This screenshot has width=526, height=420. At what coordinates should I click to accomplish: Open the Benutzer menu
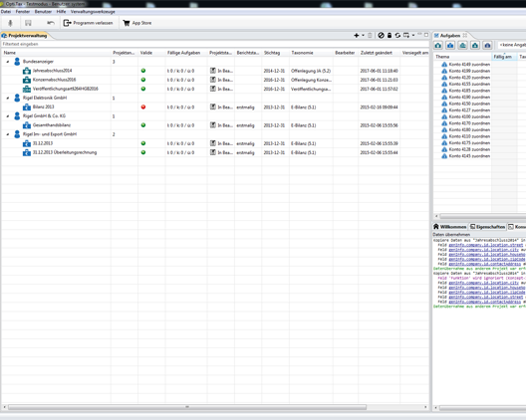[x=43, y=12]
